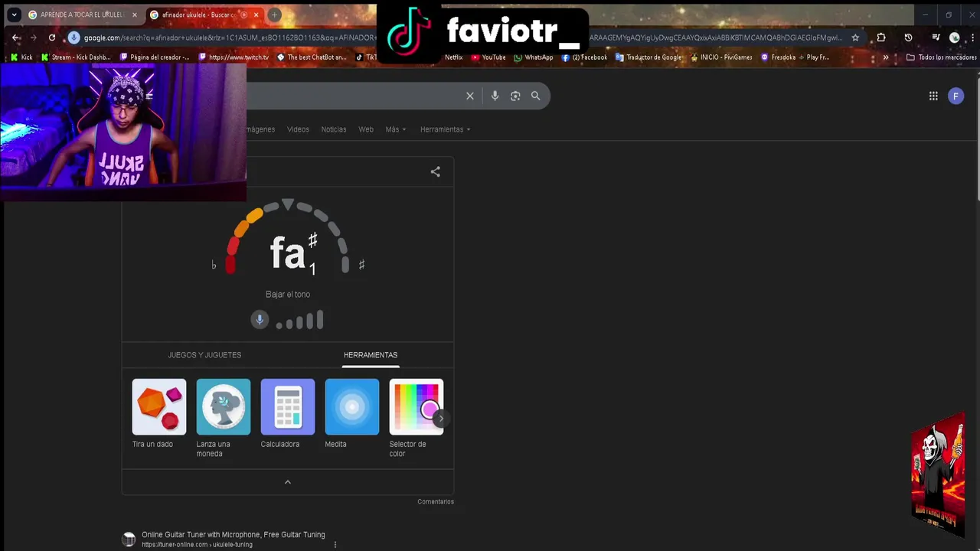Open the Chrome profile avatar
The height and width of the screenshot is (551, 980).
point(954,37)
